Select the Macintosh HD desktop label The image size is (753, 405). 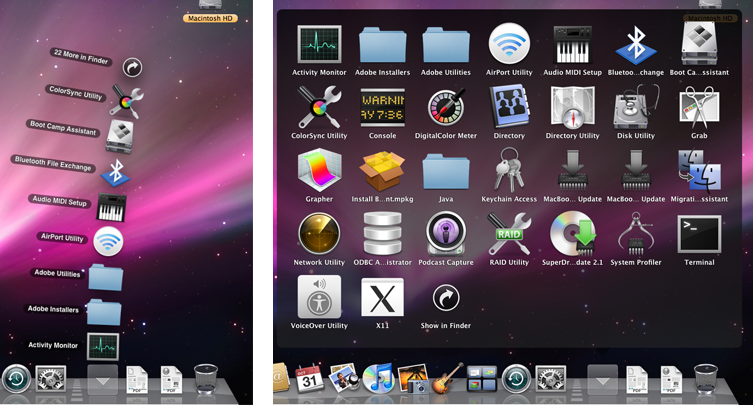pyautogui.click(x=210, y=18)
